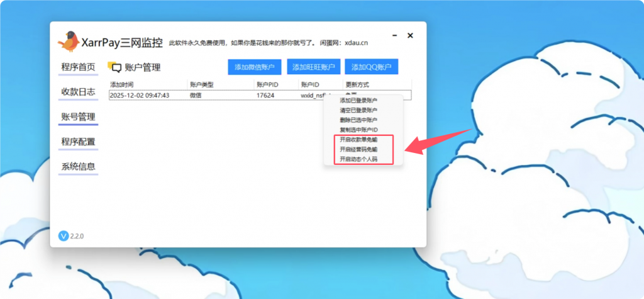Select the row timestamp 2025-12-02 09:47:43
Screen dimensions: 644x299
point(140,96)
